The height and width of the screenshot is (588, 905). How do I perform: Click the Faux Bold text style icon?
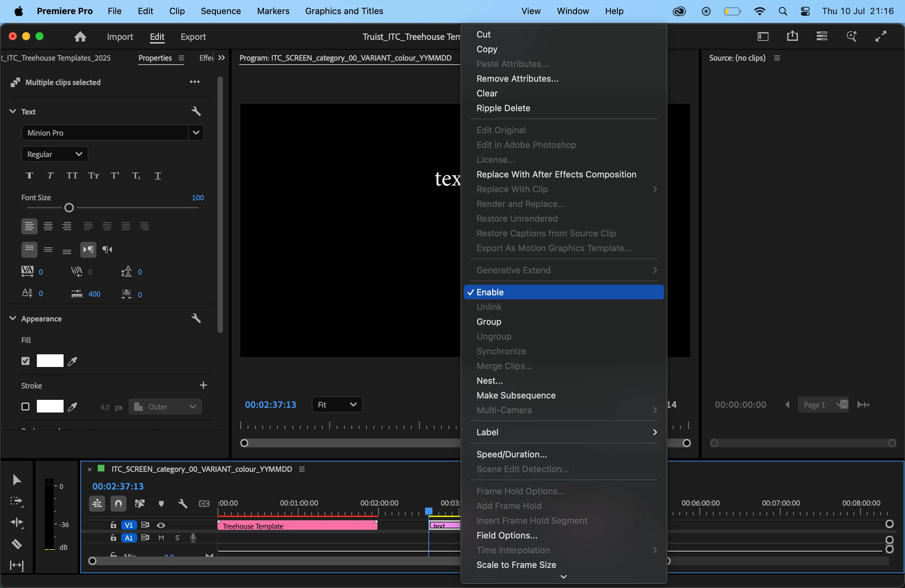pos(29,176)
